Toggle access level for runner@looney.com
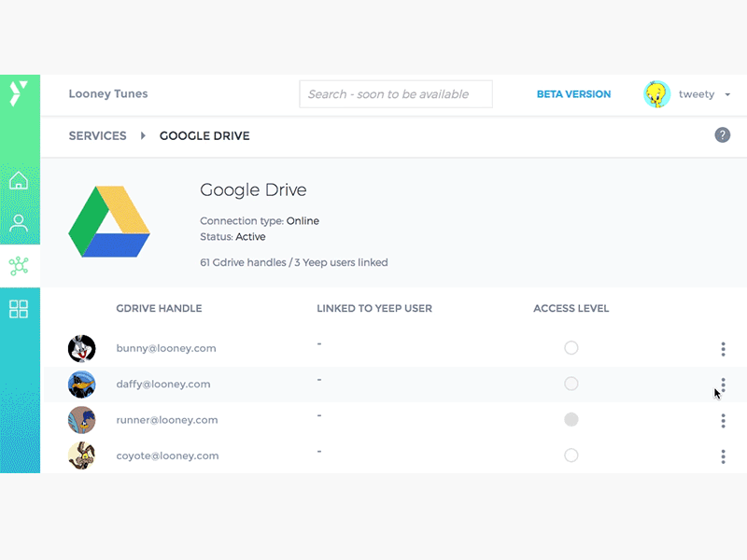 point(571,419)
